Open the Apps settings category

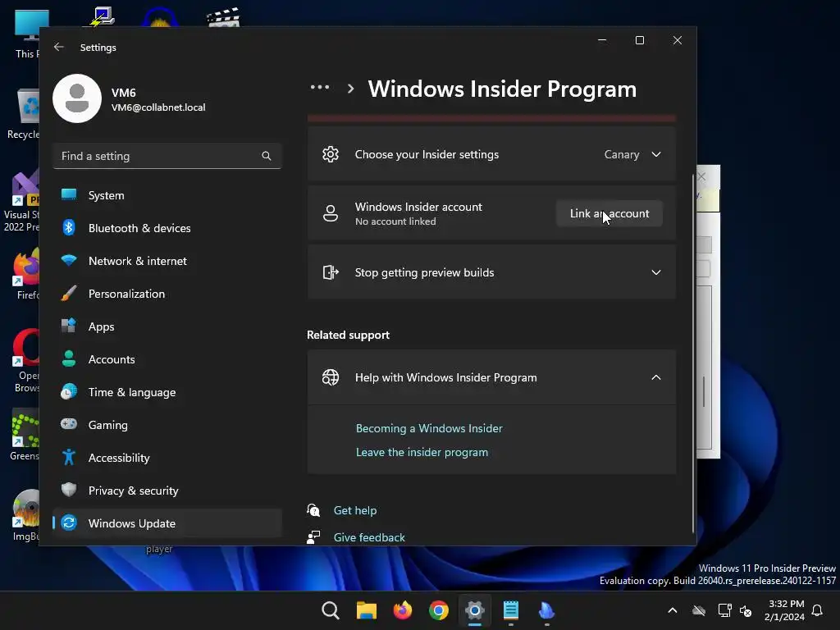click(167, 326)
